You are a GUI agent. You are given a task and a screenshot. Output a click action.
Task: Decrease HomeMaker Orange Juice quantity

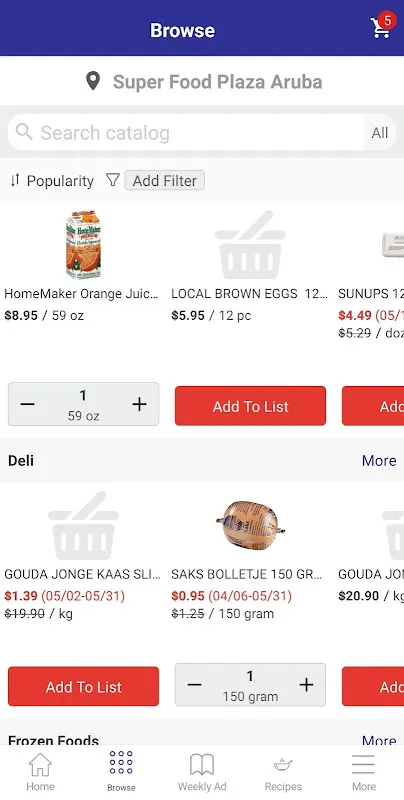[x=28, y=404]
